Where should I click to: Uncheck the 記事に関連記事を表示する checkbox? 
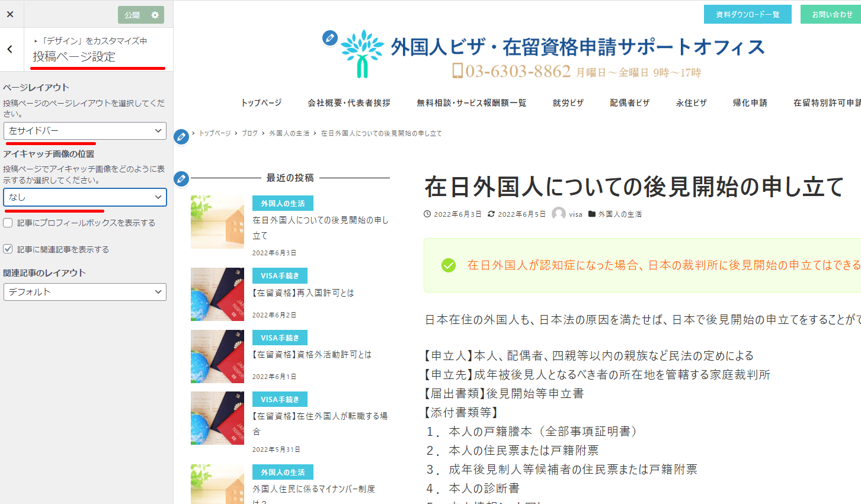(x=8, y=249)
